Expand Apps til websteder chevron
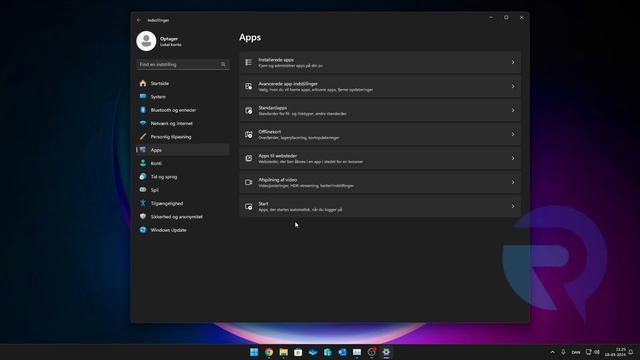This screenshot has height=360, width=640. point(513,158)
